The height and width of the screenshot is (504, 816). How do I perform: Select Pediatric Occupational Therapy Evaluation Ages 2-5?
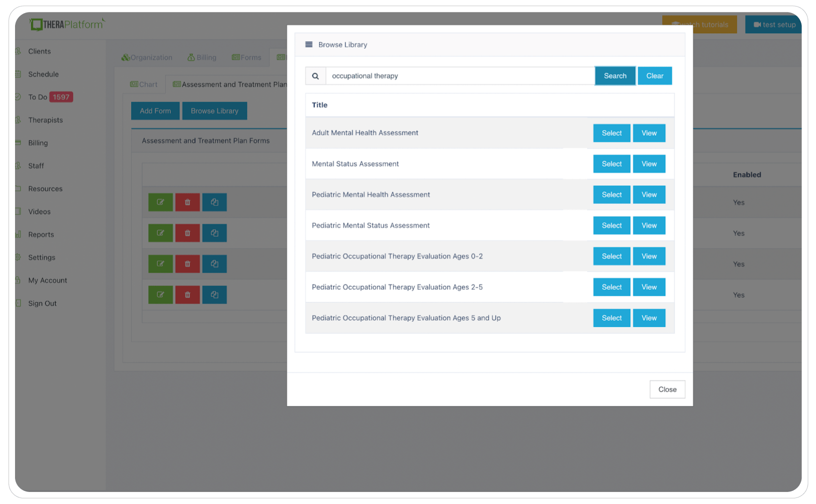612,288
